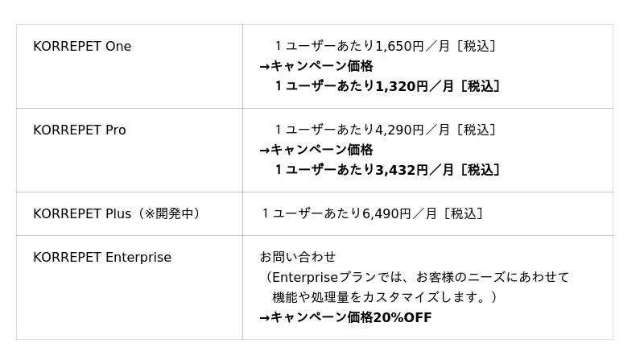Click the KORREPET One plan name
This screenshot has width=644, height=364.
82,47
